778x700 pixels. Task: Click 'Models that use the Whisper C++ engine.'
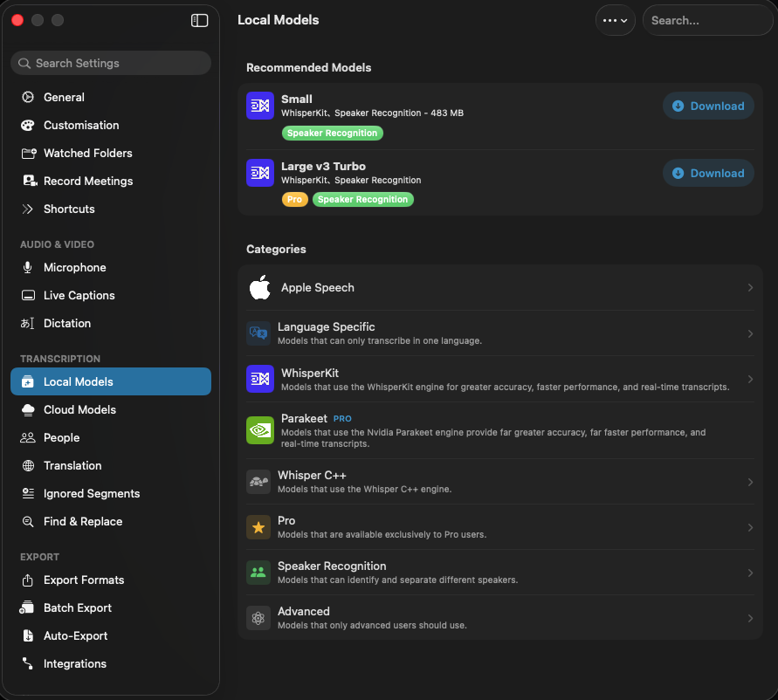coord(365,489)
